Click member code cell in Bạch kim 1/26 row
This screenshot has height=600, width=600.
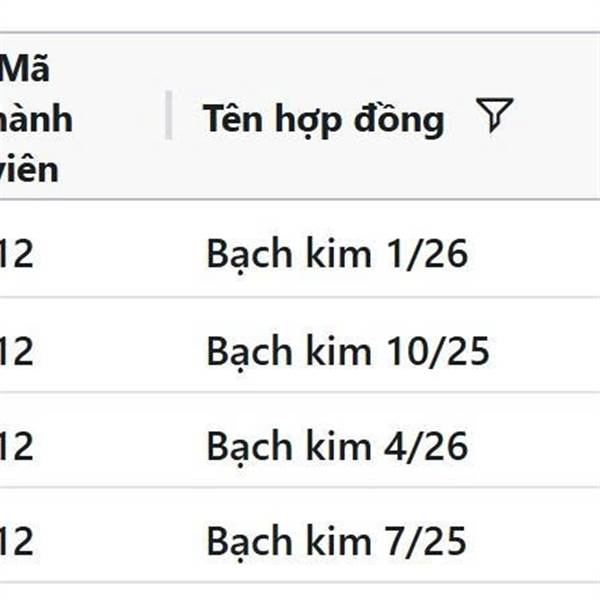point(16,254)
